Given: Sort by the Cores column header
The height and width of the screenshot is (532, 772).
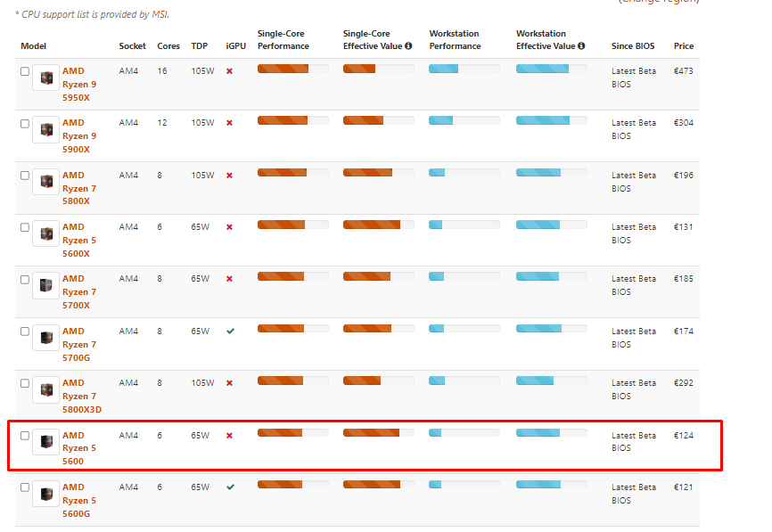Looking at the screenshot, I should (x=168, y=46).
